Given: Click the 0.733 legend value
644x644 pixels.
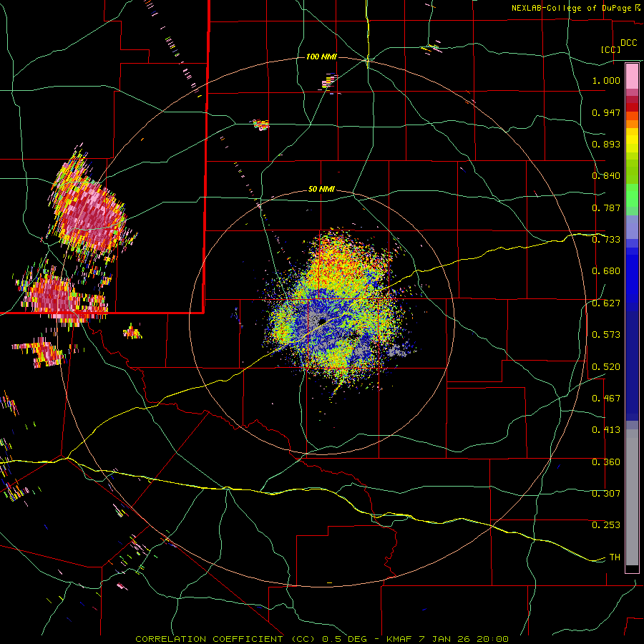Looking at the screenshot, I should tap(606, 240).
